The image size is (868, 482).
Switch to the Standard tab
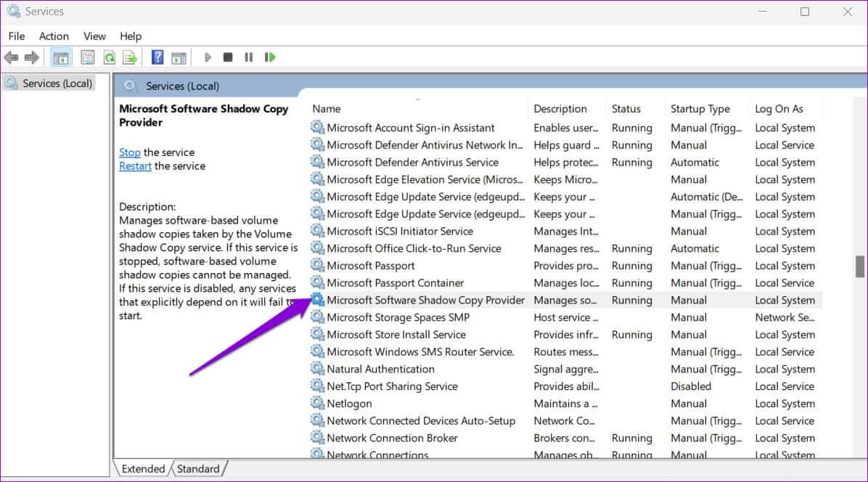coord(198,469)
